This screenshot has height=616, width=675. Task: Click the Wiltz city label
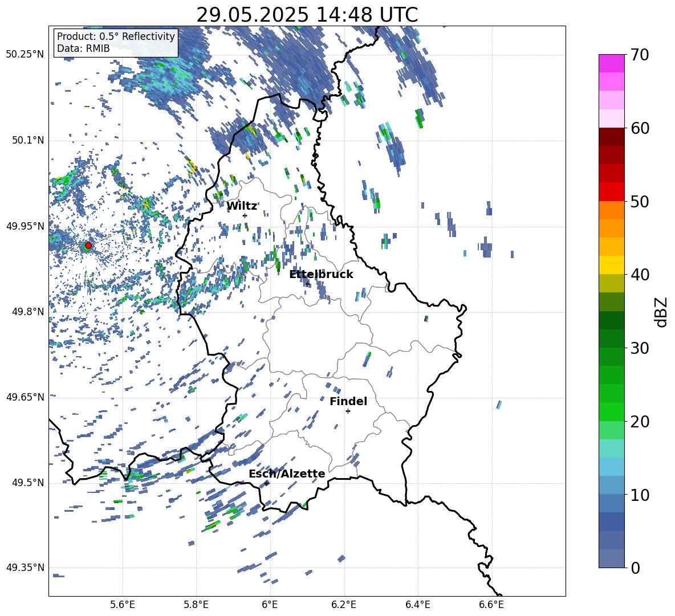pyautogui.click(x=242, y=206)
